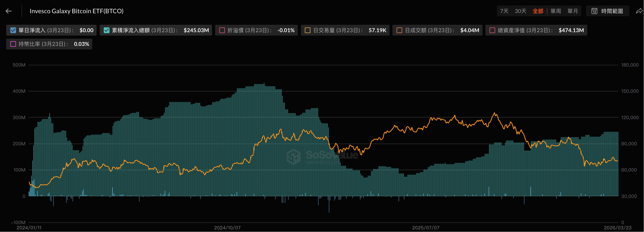This screenshot has height=232, width=644.
Task: Switch to the 7天 range tab
Action: pyautogui.click(x=504, y=11)
